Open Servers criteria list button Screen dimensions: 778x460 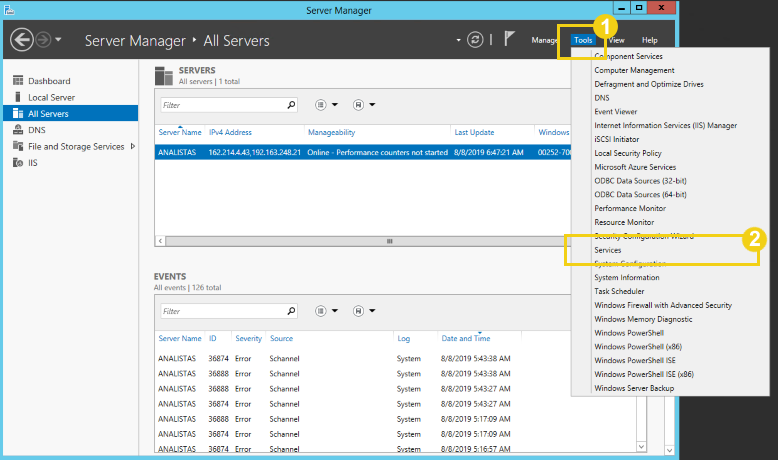pos(321,105)
